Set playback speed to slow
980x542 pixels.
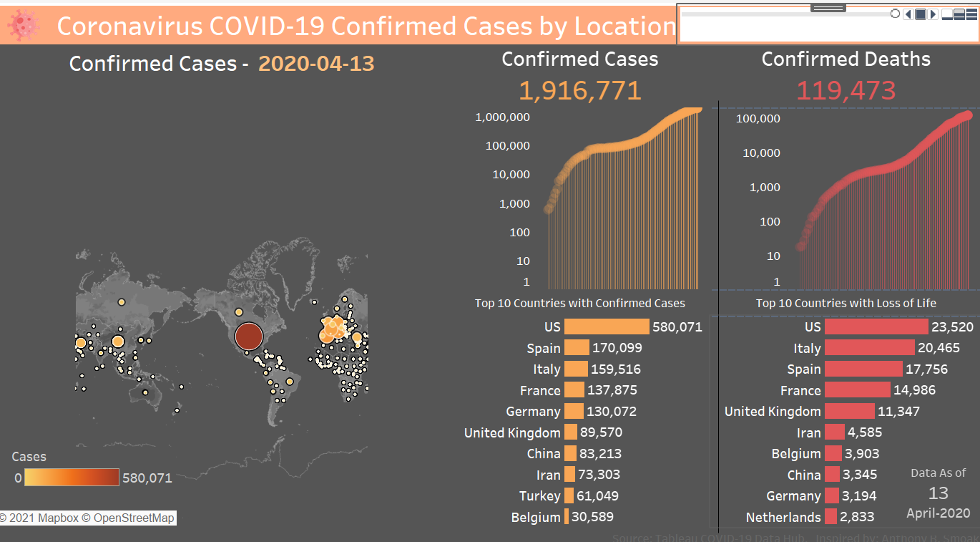946,14
